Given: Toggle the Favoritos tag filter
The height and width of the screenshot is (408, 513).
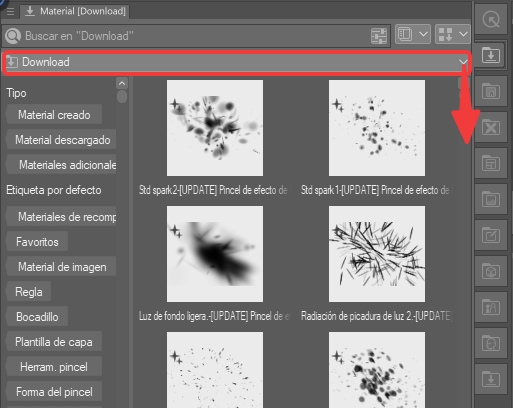Looking at the screenshot, I should pyautogui.click(x=37, y=242).
